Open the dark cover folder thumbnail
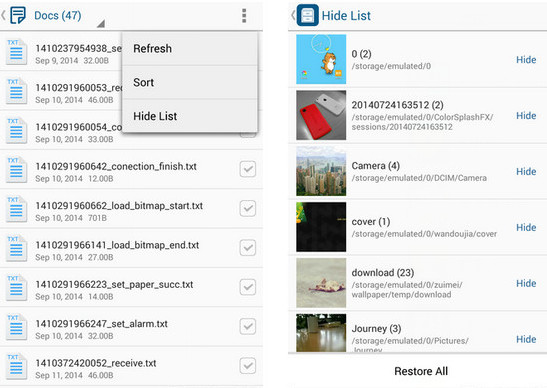547x388 pixels. (x=321, y=227)
